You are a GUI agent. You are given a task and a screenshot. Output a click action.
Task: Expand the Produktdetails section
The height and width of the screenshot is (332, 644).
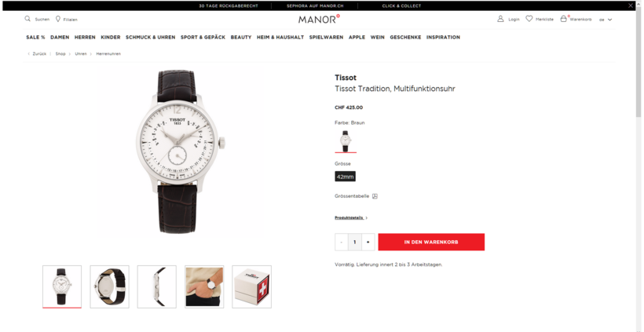pyautogui.click(x=351, y=218)
